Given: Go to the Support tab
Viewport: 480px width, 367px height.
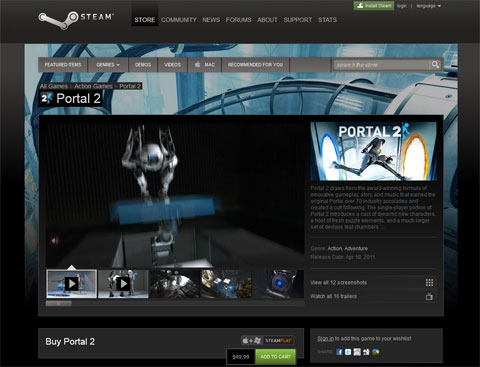Looking at the screenshot, I should coord(298,20).
